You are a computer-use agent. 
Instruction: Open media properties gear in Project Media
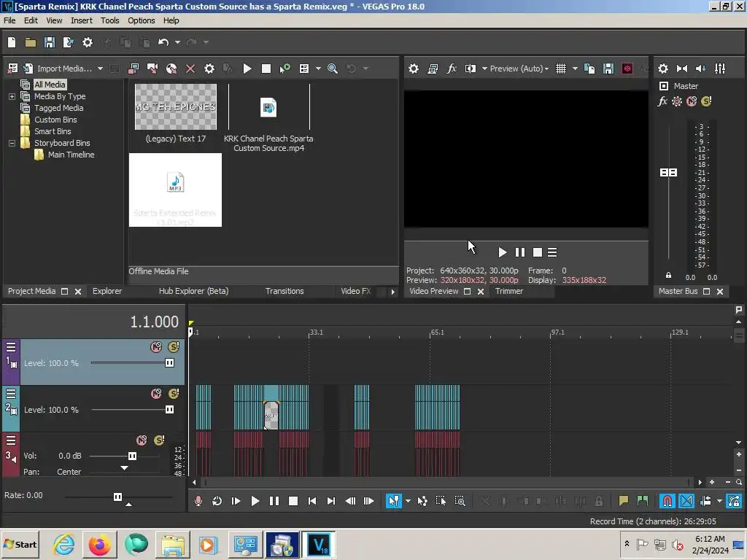(209, 69)
